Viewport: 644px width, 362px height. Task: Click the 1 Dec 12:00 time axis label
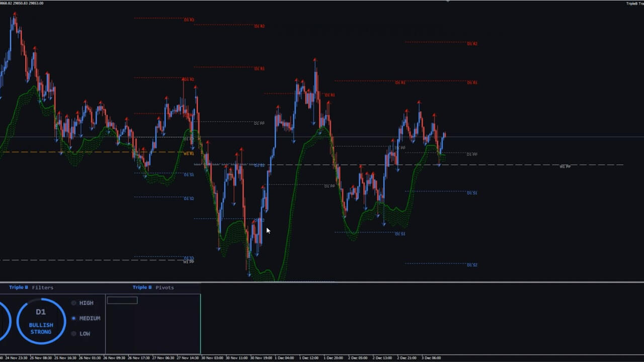click(308, 358)
